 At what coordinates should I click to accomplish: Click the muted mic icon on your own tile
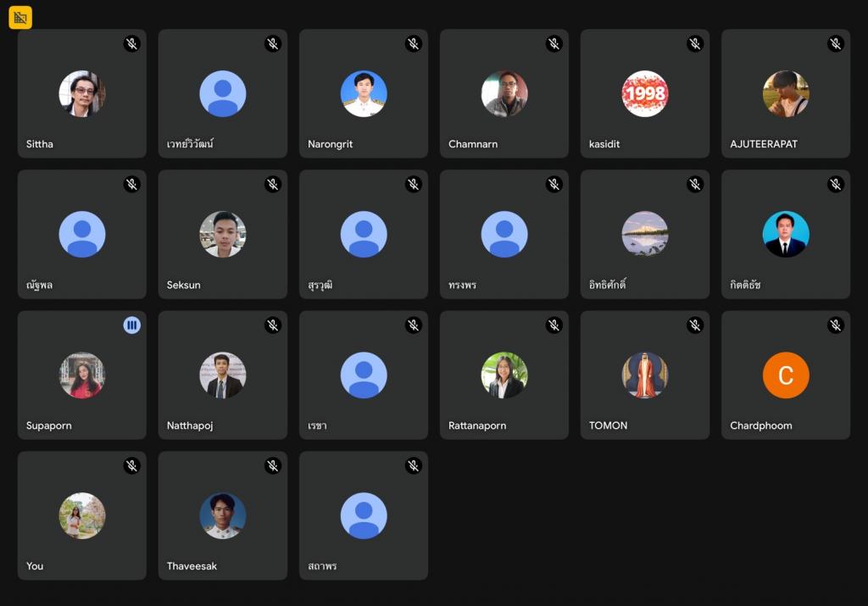pos(131,466)
